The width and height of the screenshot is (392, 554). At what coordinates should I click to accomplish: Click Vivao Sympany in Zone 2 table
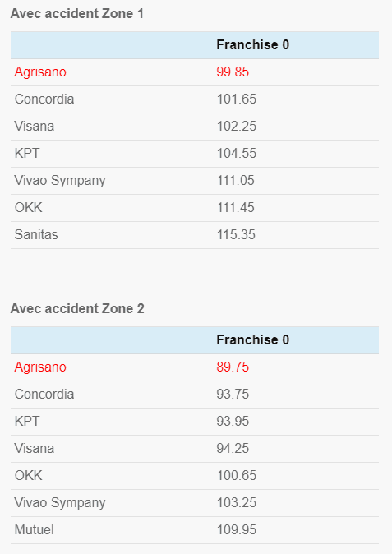point(60,503)
